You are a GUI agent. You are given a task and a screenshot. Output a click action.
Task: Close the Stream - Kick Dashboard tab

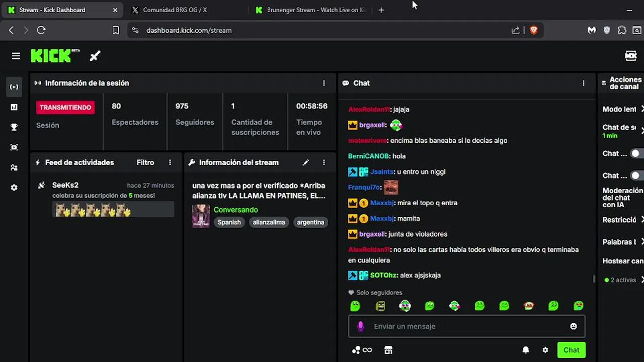click(115, 10)
